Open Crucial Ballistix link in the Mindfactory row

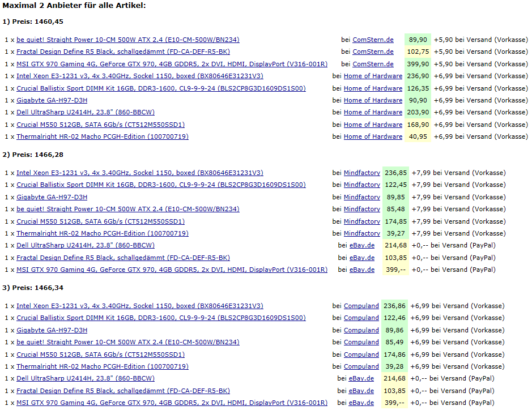pos(161,185)
